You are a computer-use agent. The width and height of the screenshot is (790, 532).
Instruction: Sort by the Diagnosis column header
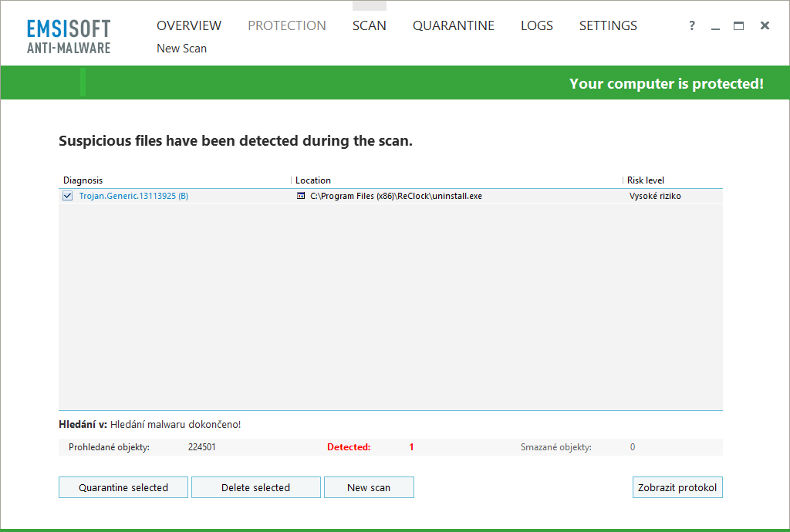point(83,180)
